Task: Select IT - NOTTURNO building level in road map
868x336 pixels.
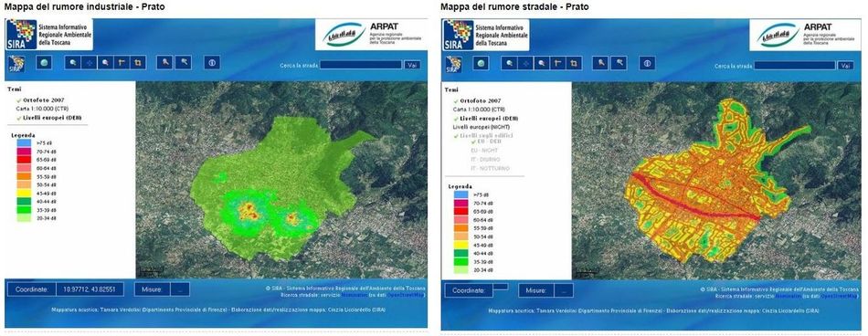Action: (x=490, y=168)
